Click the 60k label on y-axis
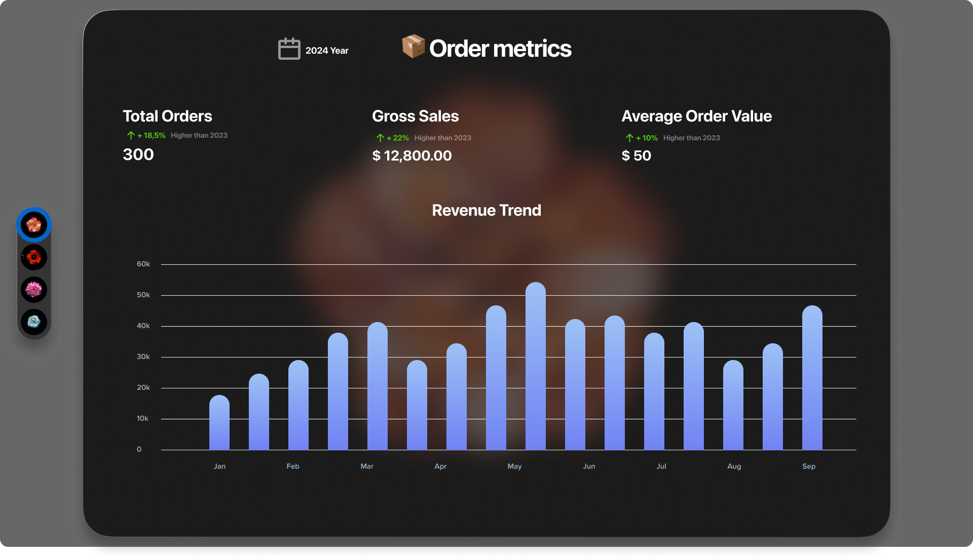The width and height of the screenshot is (973, 560). click(x=143, y=264)
